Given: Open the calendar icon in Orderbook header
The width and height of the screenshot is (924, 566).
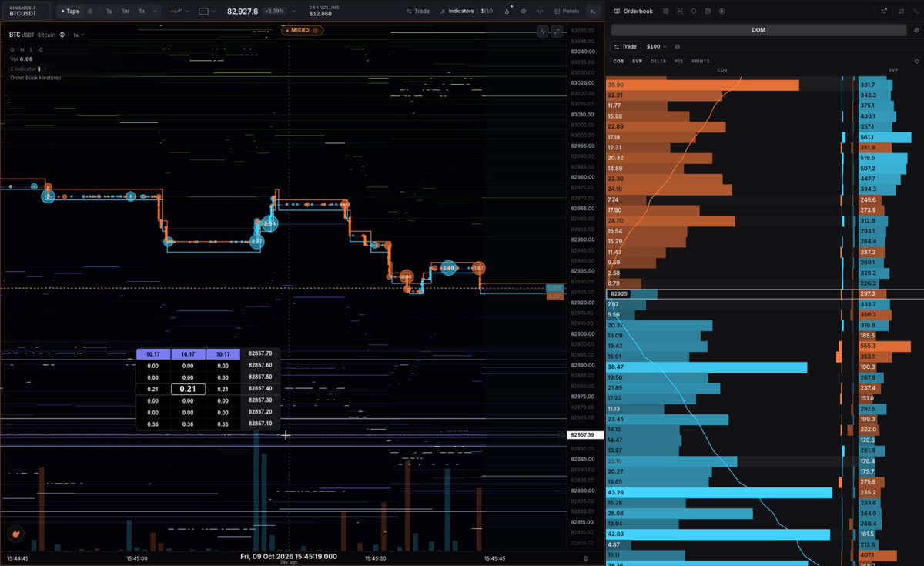Looking at the screenshot, I should pyautogui.click(x=708, y=12).
